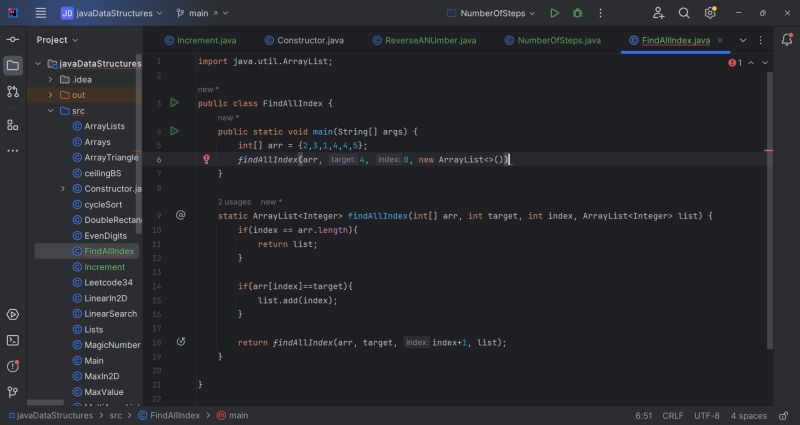Open the Search Everywhere magnifier icon
Image resolution: width=800 pixels, height=425 pixels.
coord(685,13)
